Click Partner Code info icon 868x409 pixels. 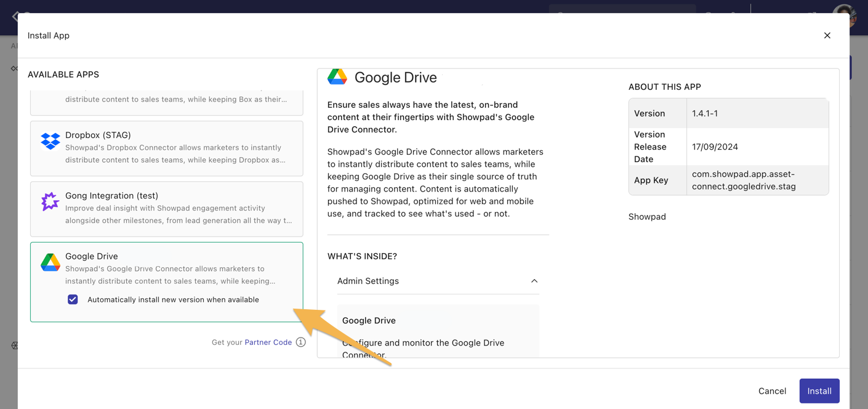click(300, 342)
